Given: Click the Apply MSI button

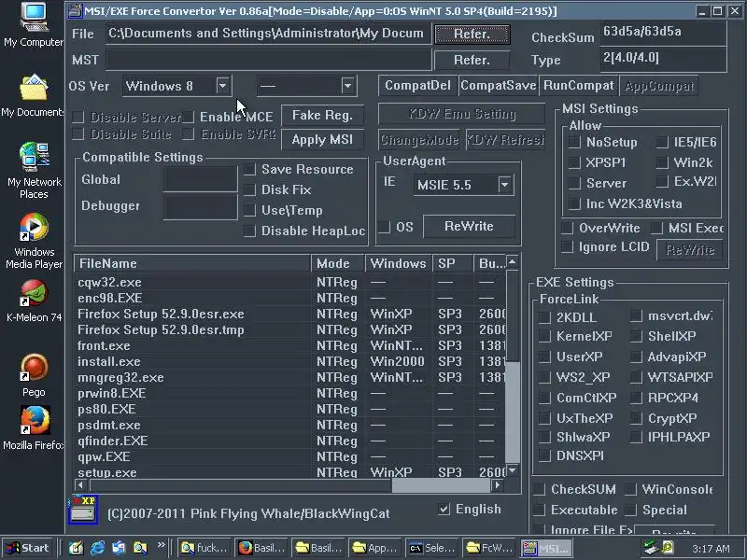Looking at the screenshot, I should point(322,140).
